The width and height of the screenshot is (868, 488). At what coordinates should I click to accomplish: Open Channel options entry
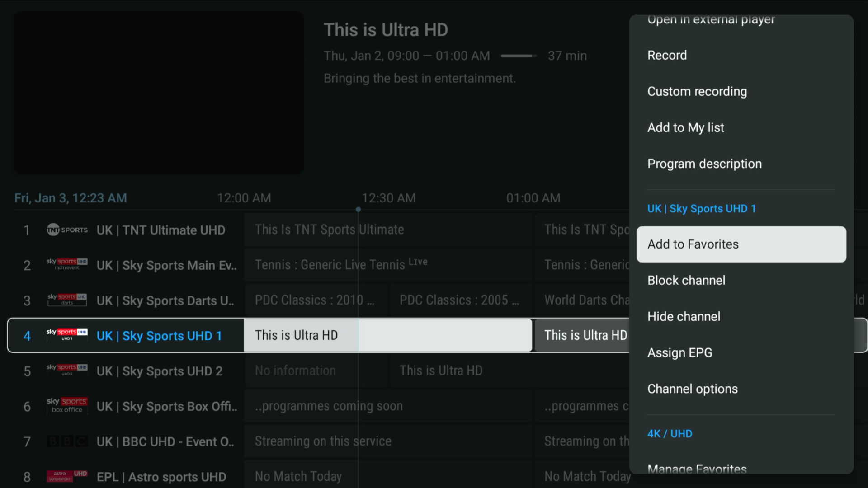(692, 389)
